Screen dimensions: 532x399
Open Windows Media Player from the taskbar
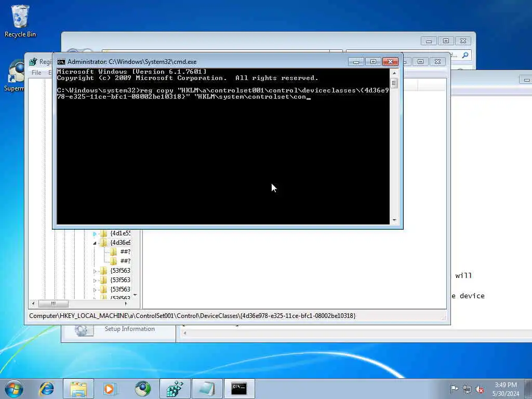point(110,389)
